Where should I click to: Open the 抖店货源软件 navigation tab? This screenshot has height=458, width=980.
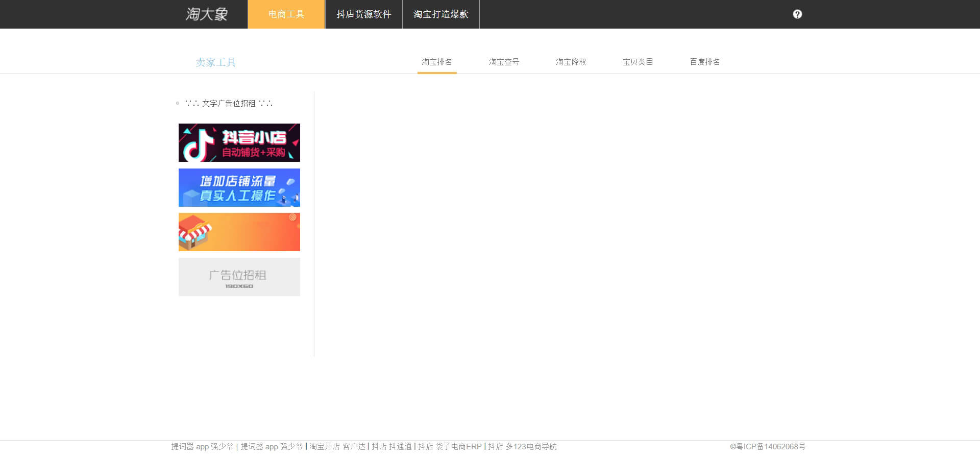coord(363,14)
